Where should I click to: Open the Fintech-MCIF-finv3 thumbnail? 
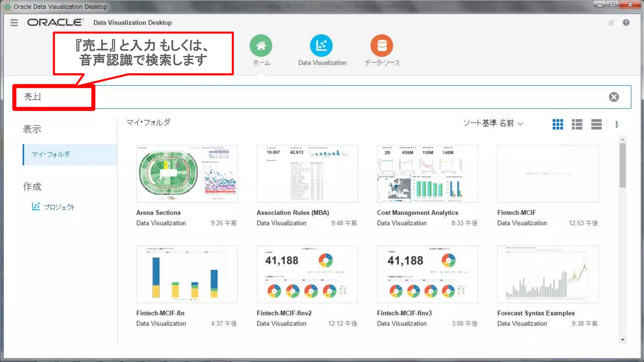pyautogui.click(x=428, y=274)
